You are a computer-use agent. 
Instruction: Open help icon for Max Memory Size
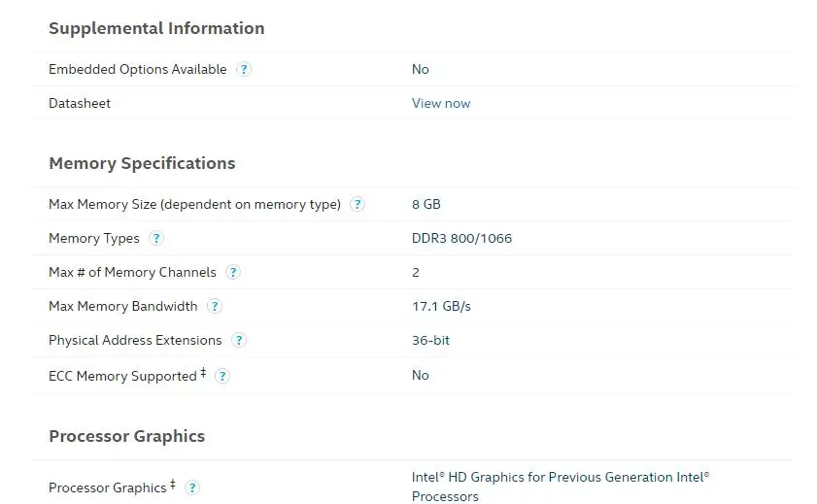point(357,204)
